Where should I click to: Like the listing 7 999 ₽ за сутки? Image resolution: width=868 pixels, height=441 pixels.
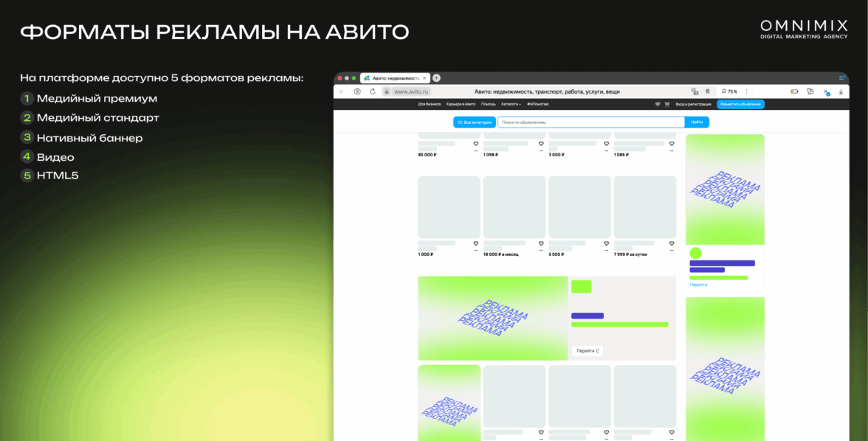click(x=672, y=243)
